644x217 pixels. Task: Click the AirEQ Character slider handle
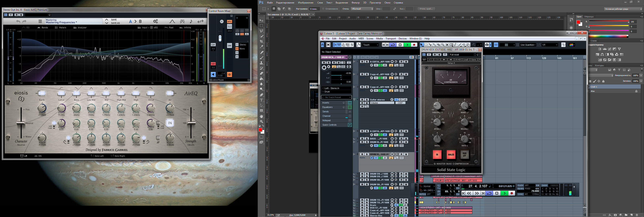tap(21, 123)
